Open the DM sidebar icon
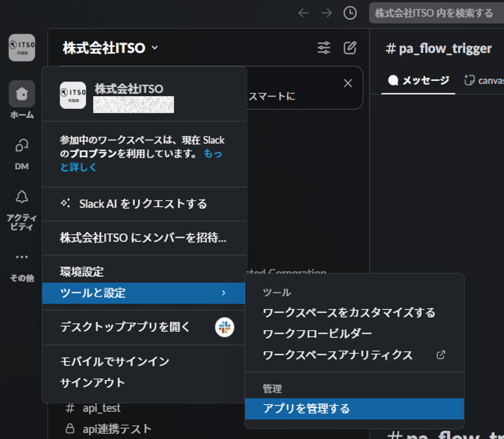The image size is (504, 439). [x=22, y=146]
